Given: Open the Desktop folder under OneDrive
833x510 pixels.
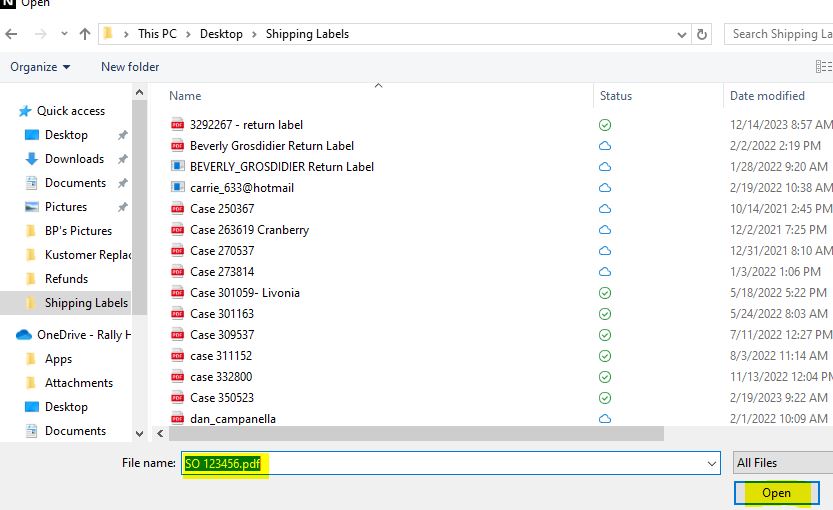Looking at the screenshot, I should tap(66, 406).
